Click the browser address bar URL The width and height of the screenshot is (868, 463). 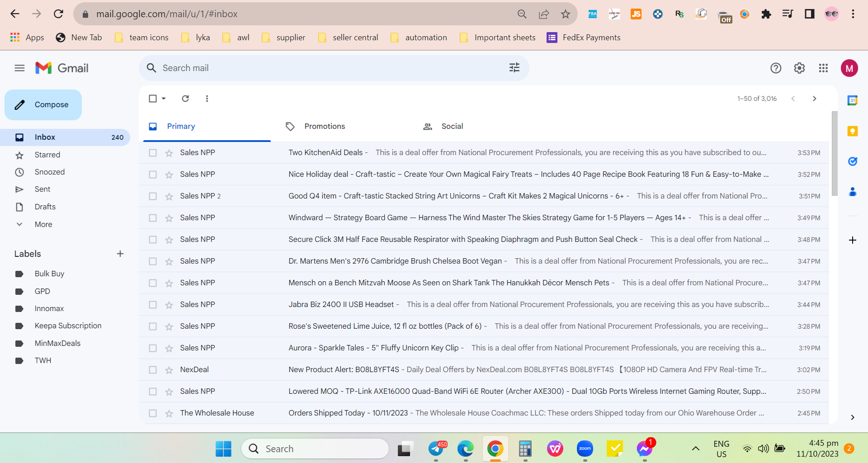point(167,14)
